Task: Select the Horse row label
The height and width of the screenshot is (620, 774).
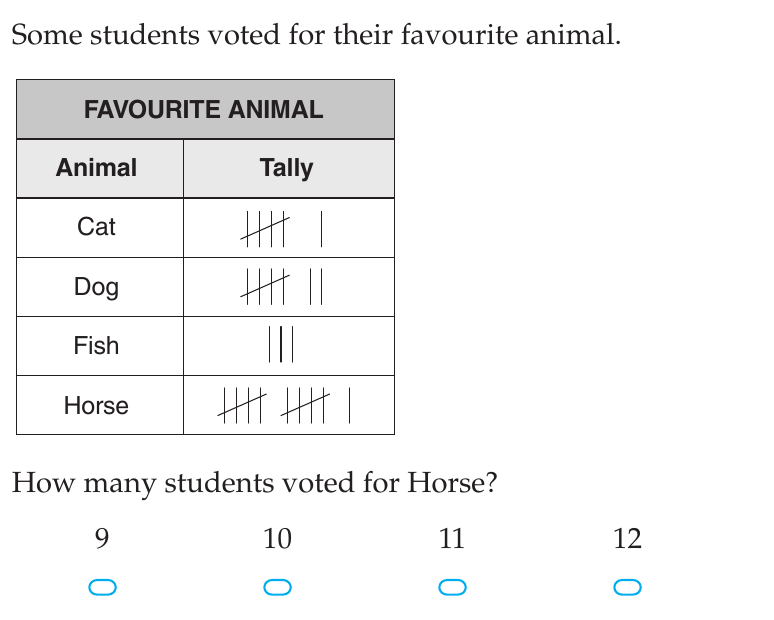Action: (x=96, y=405)
